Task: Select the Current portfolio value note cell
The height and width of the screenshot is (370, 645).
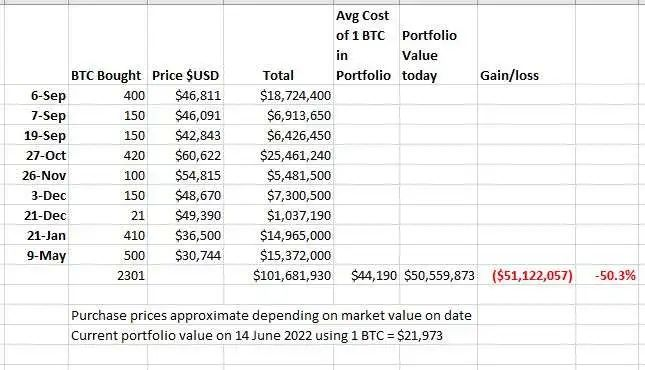Action: click(x=257, y=335)
